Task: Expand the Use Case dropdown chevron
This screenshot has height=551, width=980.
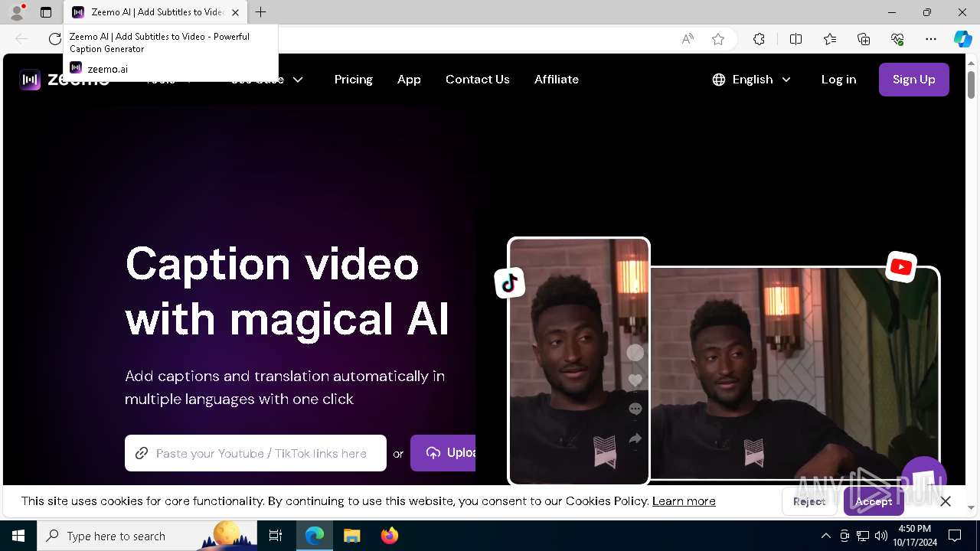Action: [x=298, y=80]
